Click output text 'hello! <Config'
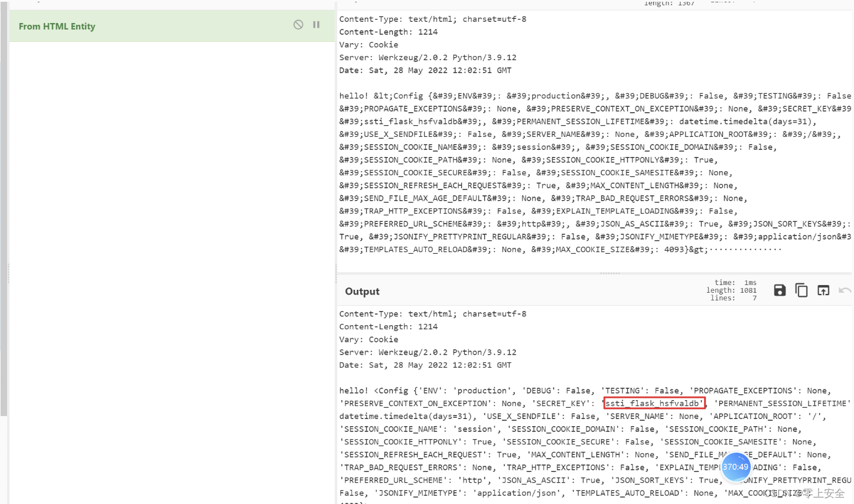The height and width of the screenshot is (504, 854). pyautogui.click(x=374, y=391)
